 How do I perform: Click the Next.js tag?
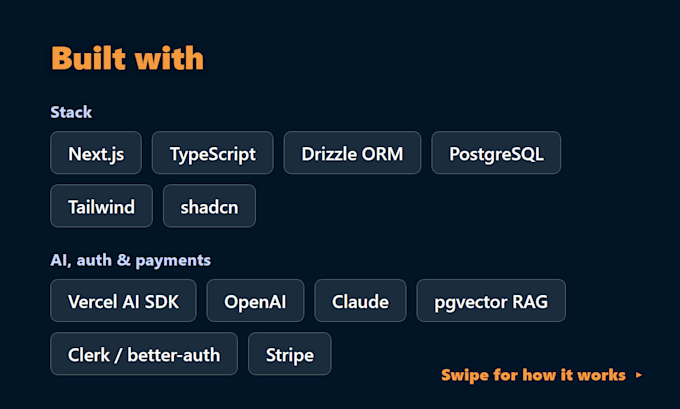pyautogui.click(x=96, y=153)
